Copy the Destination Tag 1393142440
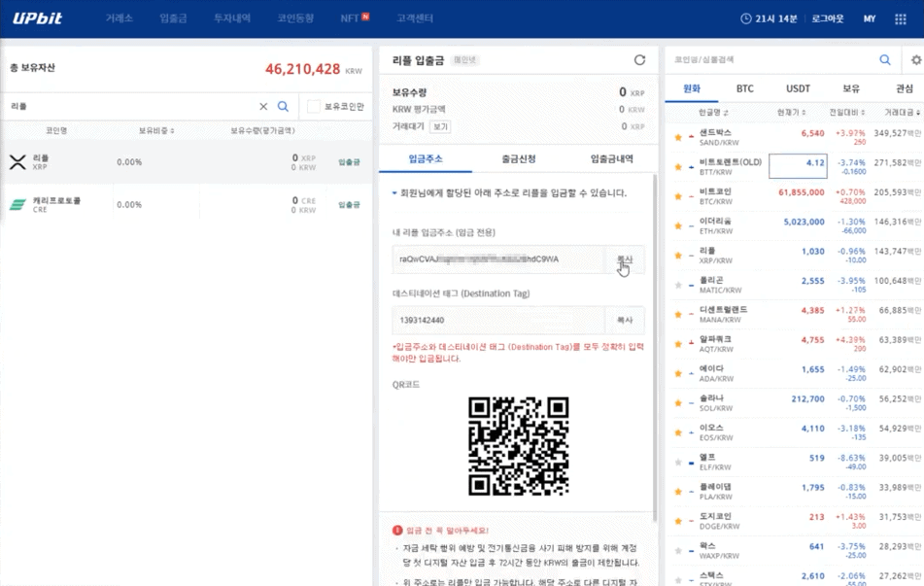The width and height of the screenshot is (924, 586). pos(625,320)
